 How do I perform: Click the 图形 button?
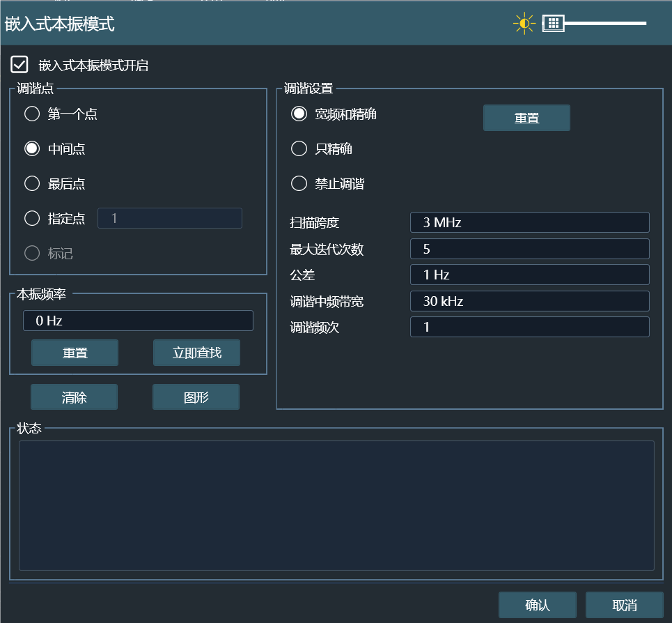pyautogui.click(x=196, y=397)
